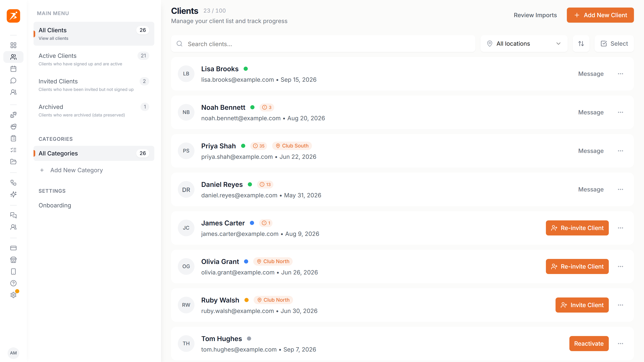Viewport: 644px width, 362px height.
Task: Click the Club North tag on Olivia Grant
Action: click(x=273, y=261)
